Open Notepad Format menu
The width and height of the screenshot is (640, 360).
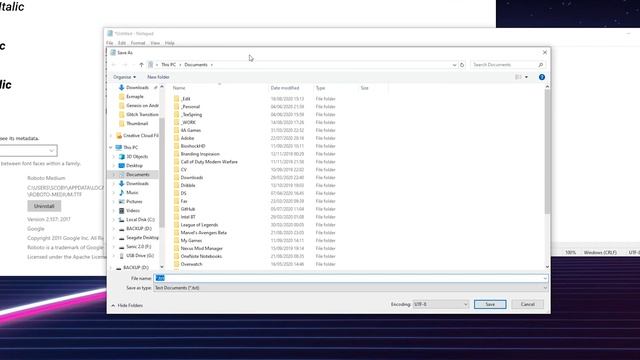pos(138,43)
